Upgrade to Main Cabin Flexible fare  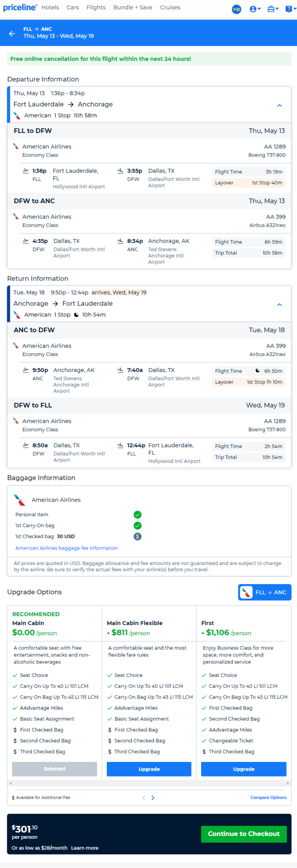(x=149, y=769)
